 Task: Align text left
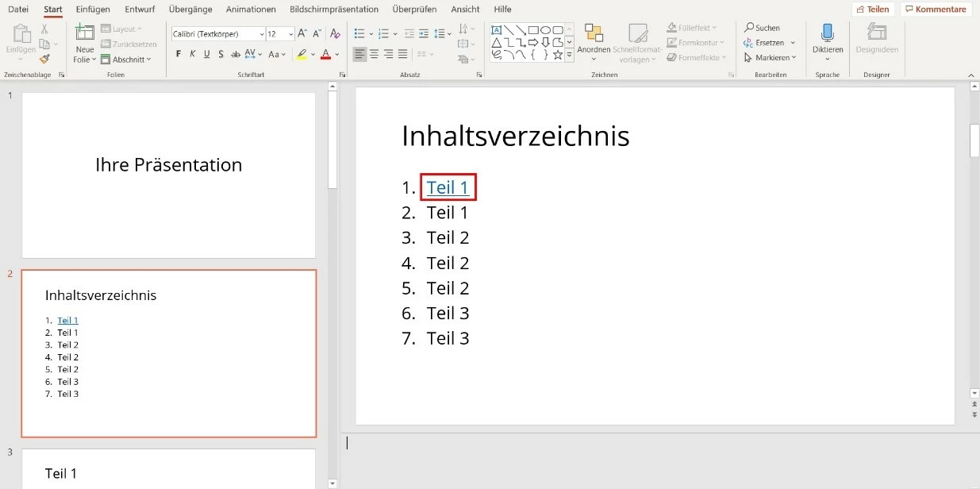359,54
